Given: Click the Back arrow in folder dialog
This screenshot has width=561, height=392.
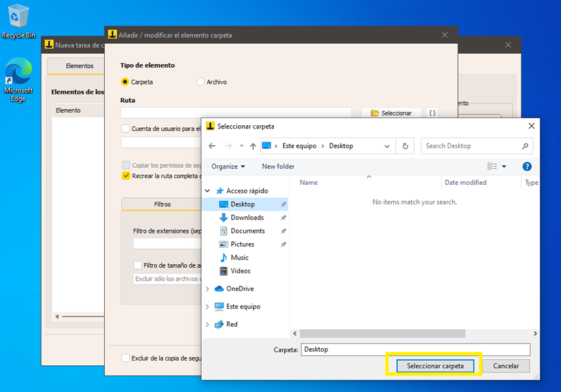Looking at the screenshot, I should point(212,146).
